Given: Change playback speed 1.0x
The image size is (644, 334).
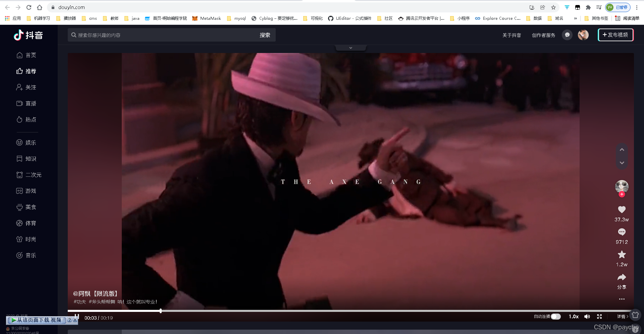Looking at the screenshot, I should [574, 317].
